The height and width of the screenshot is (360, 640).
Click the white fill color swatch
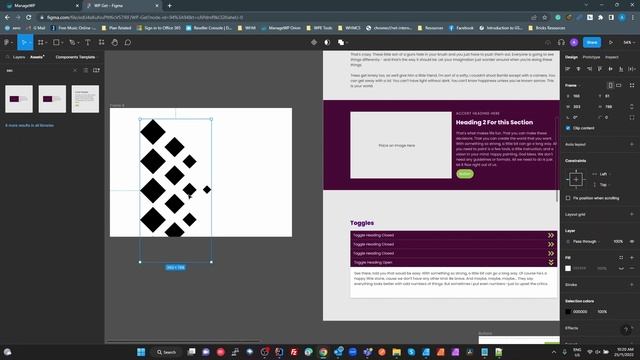tap(568, 269)
